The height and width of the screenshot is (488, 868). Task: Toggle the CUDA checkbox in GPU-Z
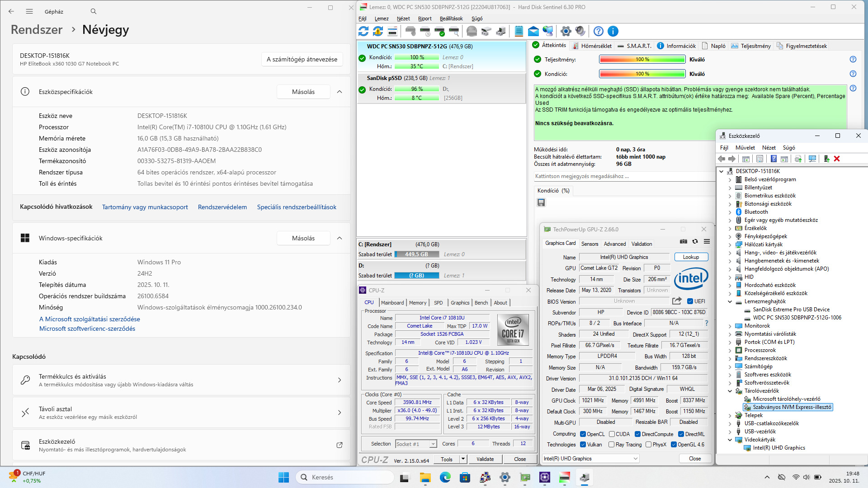(x=612, y=434)
